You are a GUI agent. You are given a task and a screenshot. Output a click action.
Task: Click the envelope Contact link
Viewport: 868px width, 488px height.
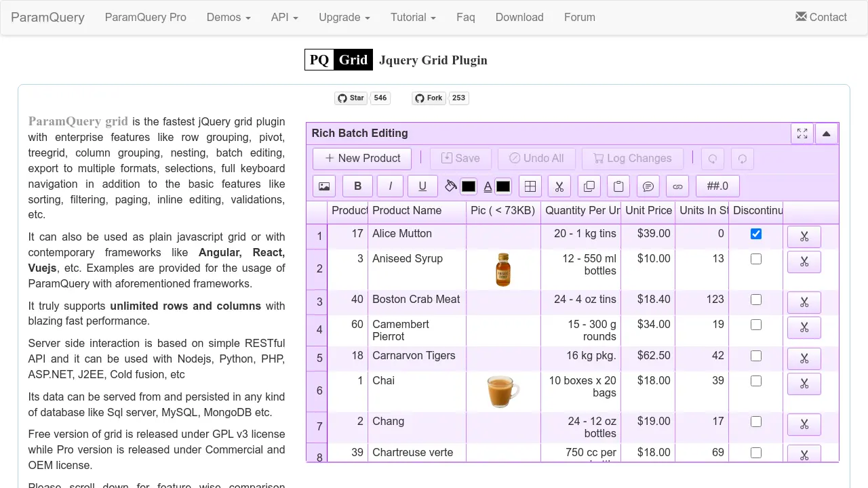[x=821, y=17]
